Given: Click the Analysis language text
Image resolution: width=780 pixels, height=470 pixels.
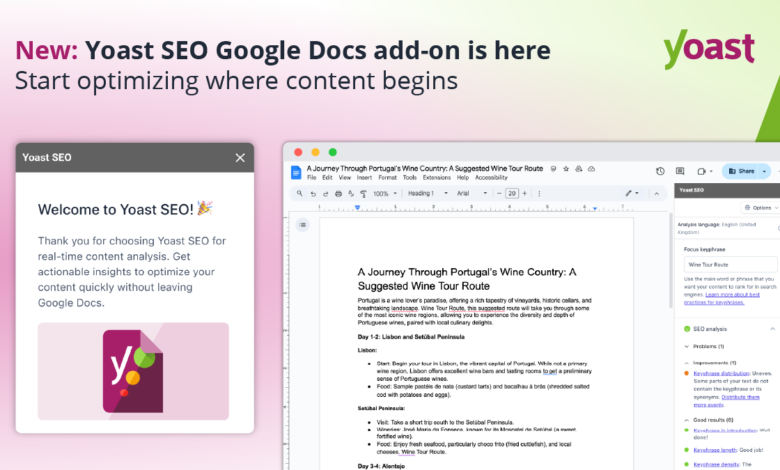Looking at the screenshot, I should pos(716,228).
